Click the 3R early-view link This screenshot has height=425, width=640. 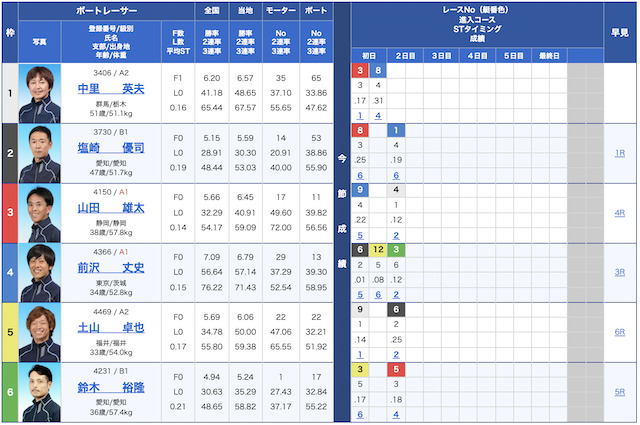(620, 272)
